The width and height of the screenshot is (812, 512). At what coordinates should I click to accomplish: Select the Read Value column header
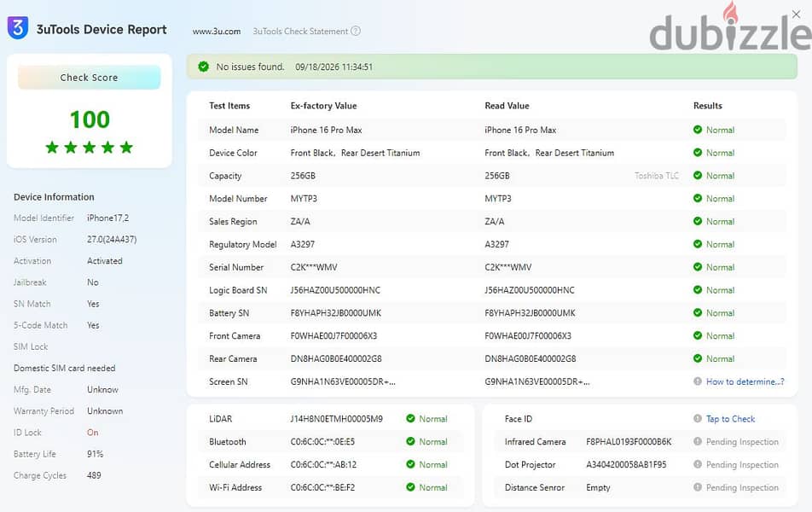[507, 106]
